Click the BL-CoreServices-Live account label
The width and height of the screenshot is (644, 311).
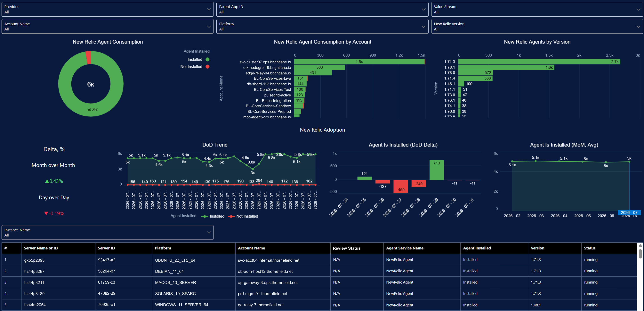click(272, 78)
